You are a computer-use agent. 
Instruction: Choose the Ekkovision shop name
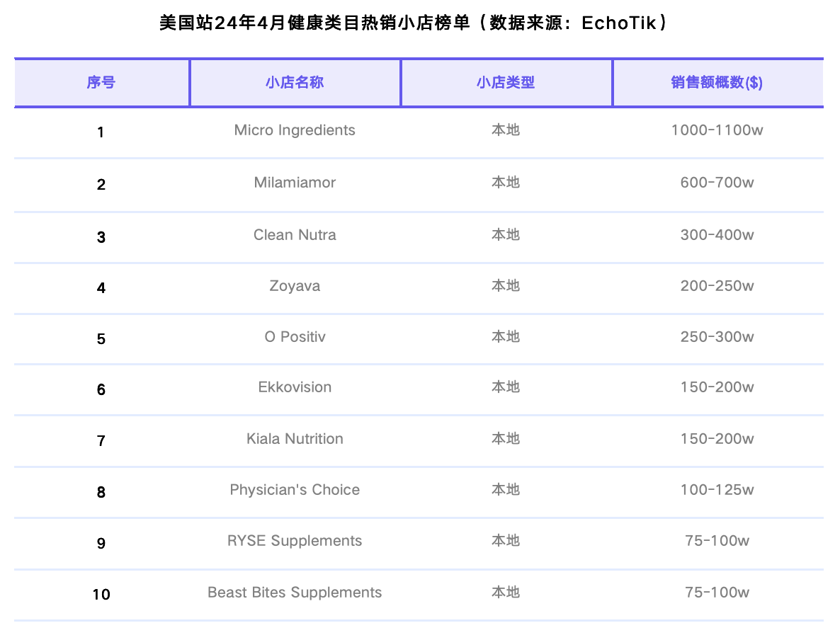point(295,387)
